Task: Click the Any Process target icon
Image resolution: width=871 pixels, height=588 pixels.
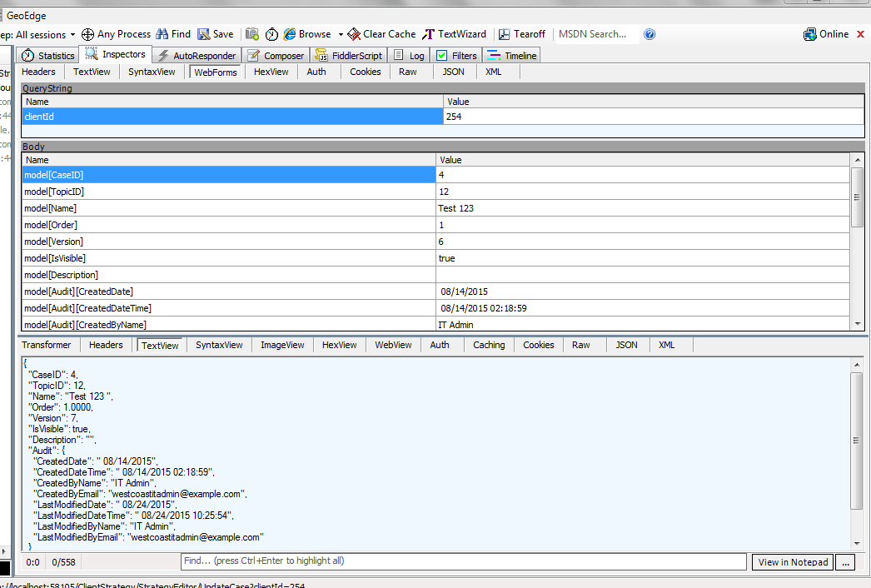Action: (x=87, y=34)
